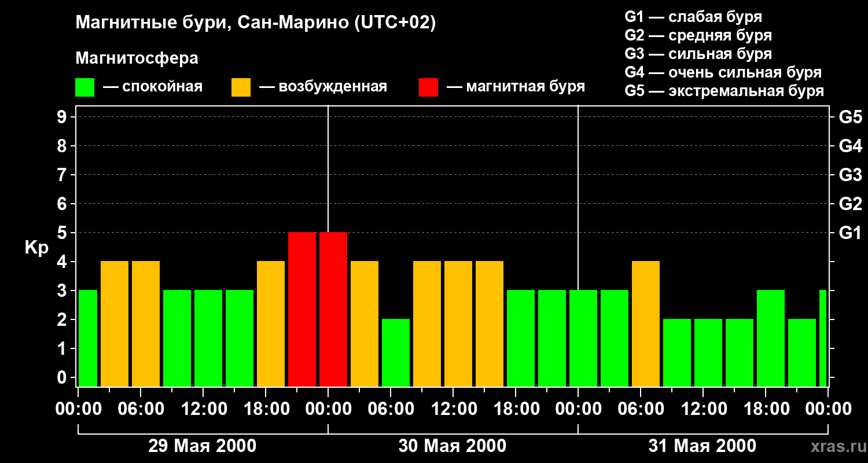868x463 pixels.
Task: Select the green bar at 12:00 on 29 May
Action: click(x=208, y=339)
